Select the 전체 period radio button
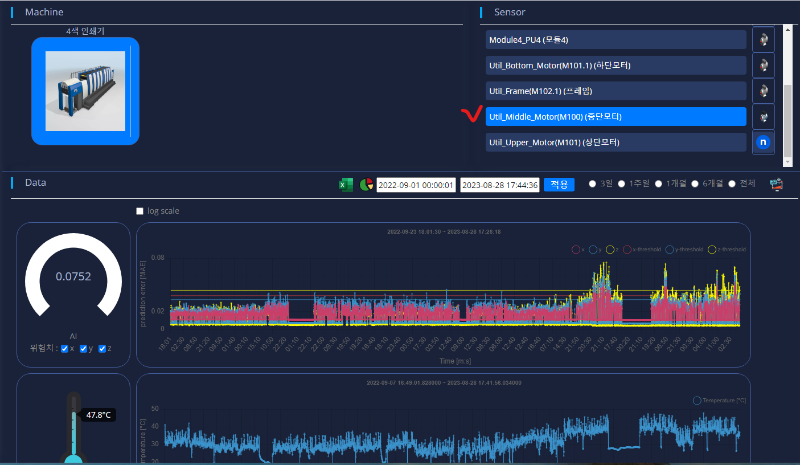The width and height of the screenshot is (800, 465). point(732,184)
